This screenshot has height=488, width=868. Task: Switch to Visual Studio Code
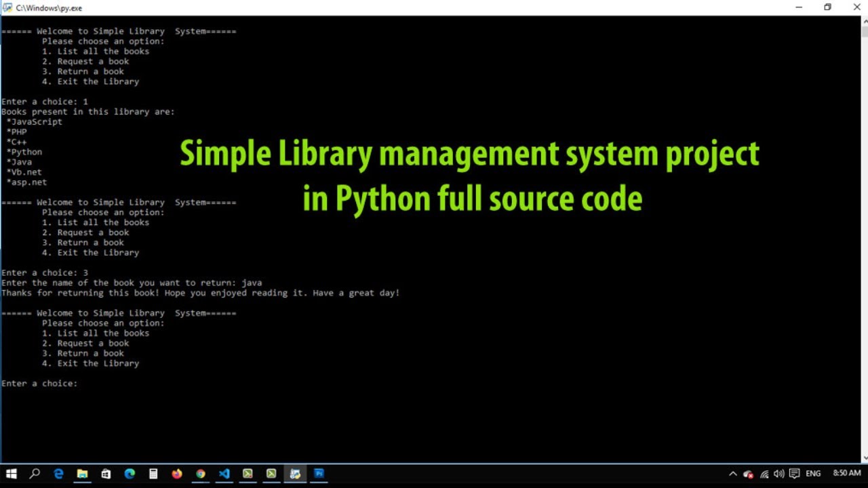point(224,474)
